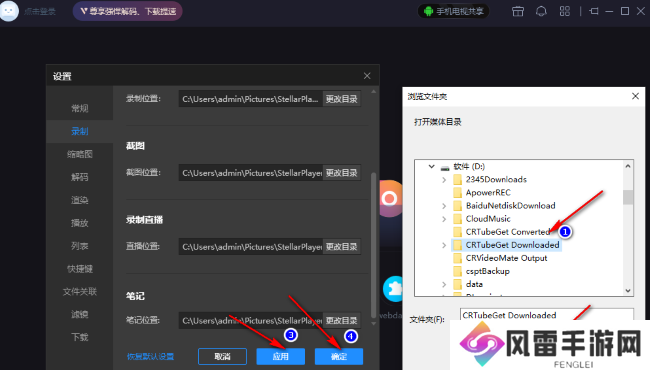Open the Decoding settings tab
Image resolution: width=650 pixels, height=370 pixels.
pos(80,177)
